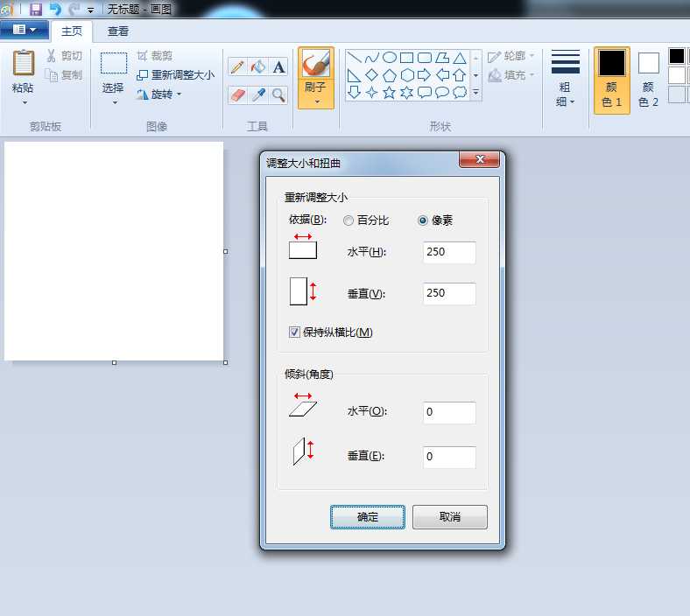The image size is (690, 616).
Task: Select Color 1 (颜色 1) swatch
Action: (612, 80)
